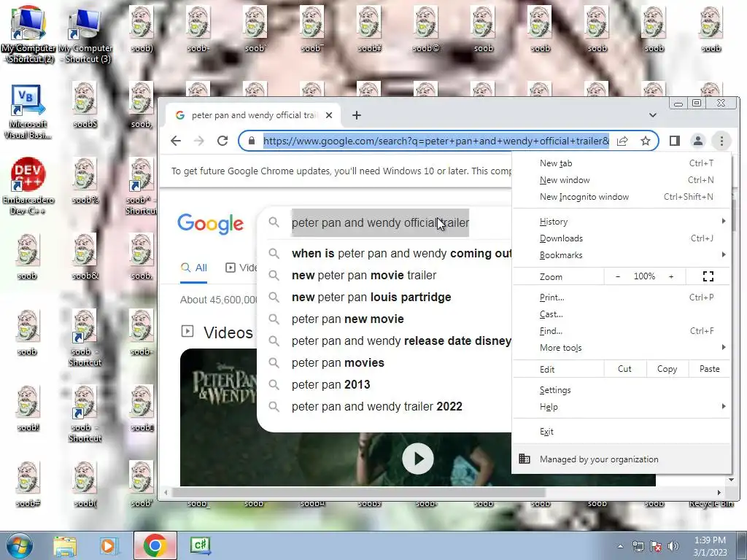Open Windows Start button

click(19, 545)
